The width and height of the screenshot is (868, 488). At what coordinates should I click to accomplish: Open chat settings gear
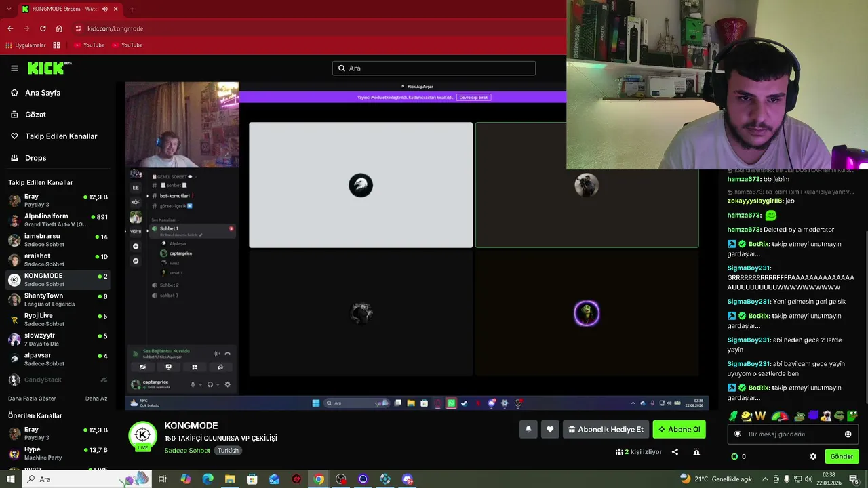(x=813, y=456)
